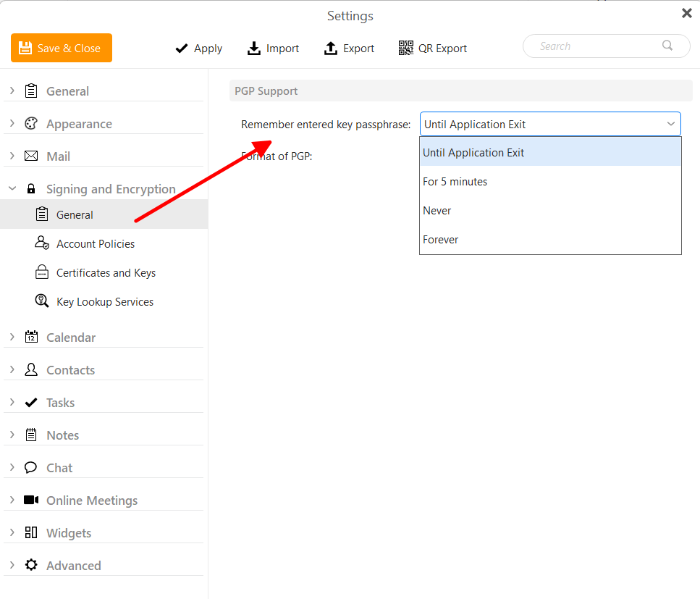This screenshot has height=599, width=700.
Task: Expand the Advanced settings chevron
Action: (12, 565)
